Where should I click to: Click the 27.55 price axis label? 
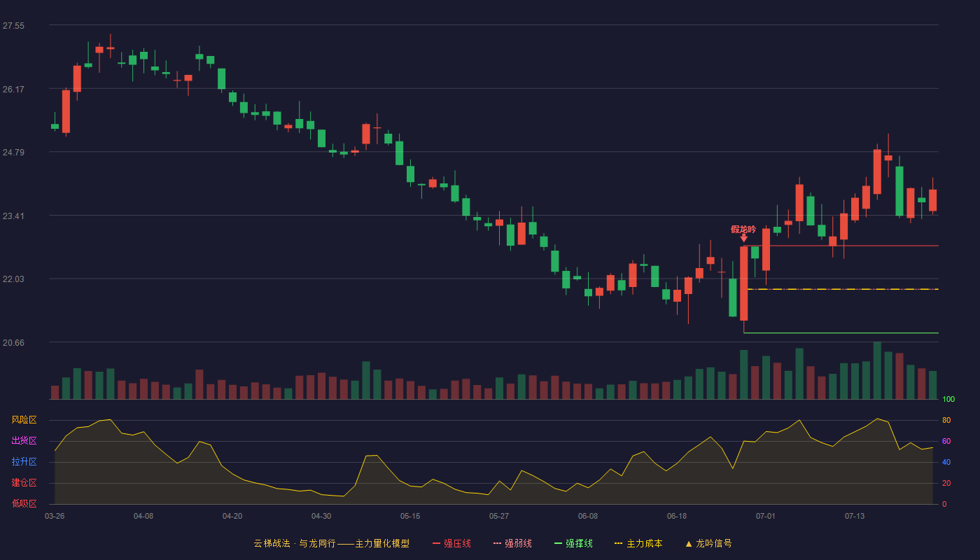click(13, 26)
